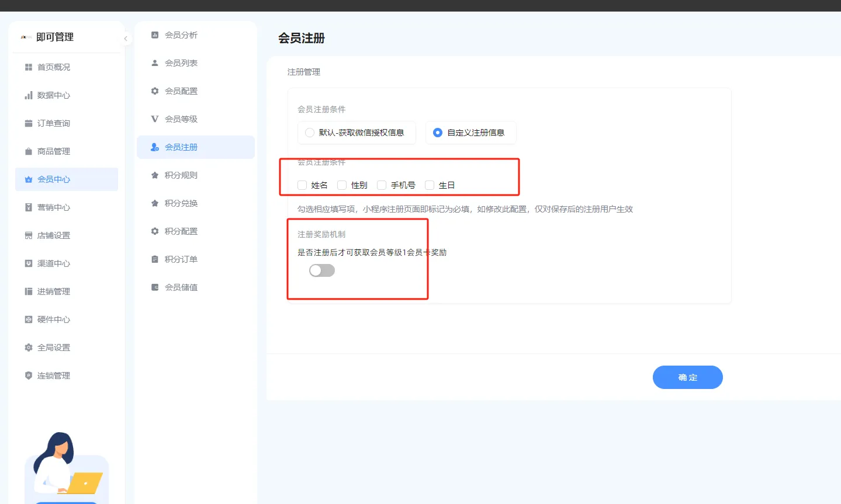Click the 会员等级 V icon
The height and width of the screenshot is (504, 841).
(155, 119)
